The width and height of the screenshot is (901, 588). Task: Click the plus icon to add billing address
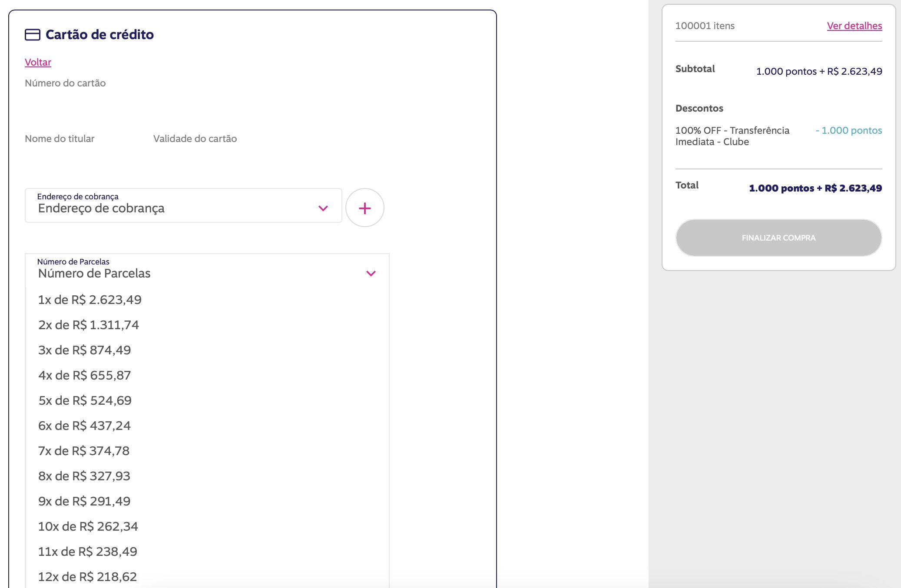coord(364,208)
